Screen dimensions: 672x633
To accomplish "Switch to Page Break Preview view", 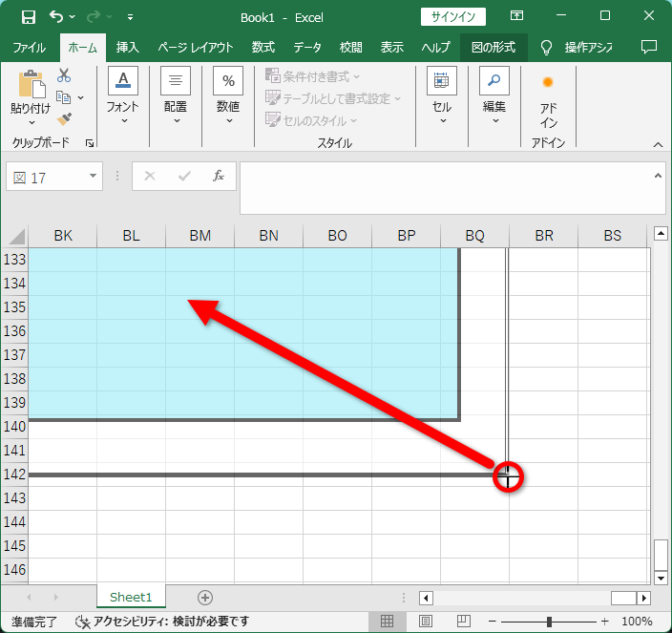I will [464, 621].
